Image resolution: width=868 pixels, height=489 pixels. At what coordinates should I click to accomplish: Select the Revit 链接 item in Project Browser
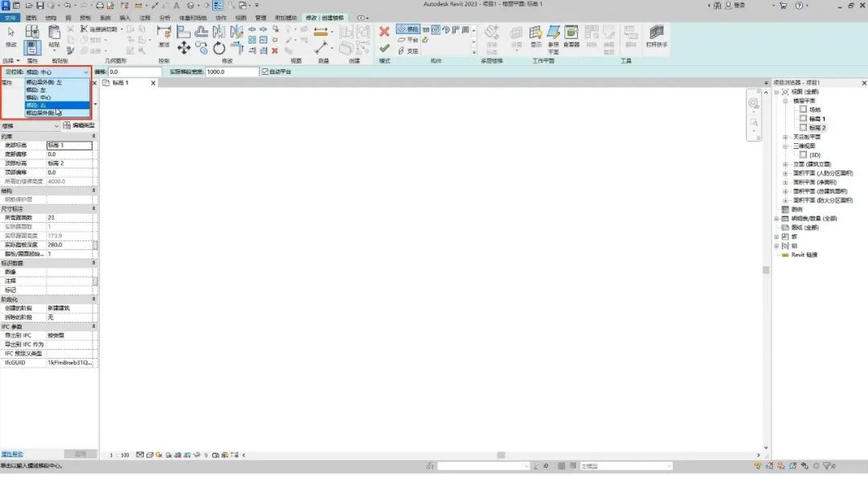pos(805,255)
